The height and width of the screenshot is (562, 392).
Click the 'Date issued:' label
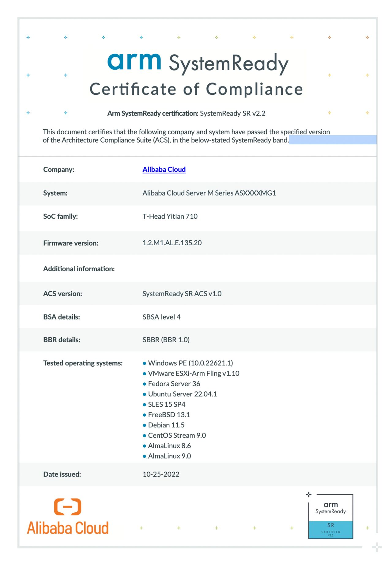62,474
